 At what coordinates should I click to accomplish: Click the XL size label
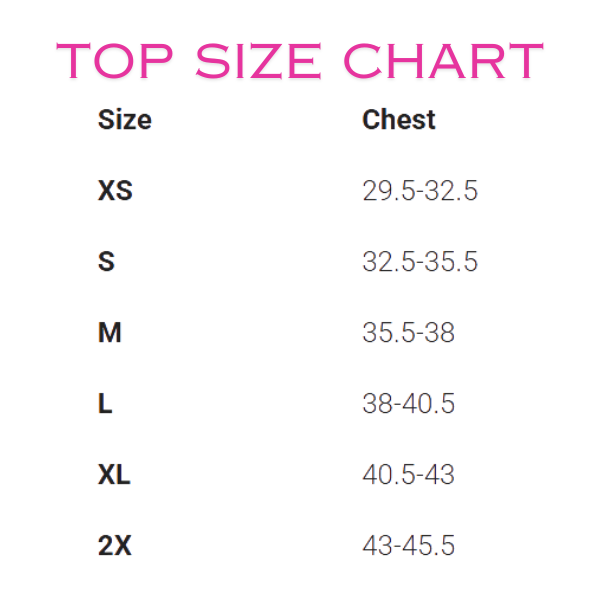coord(115,475)
